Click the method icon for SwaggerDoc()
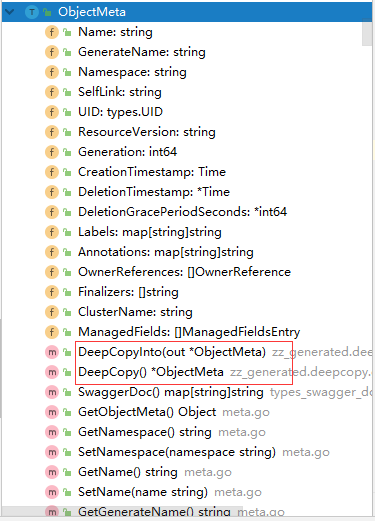Image resolution: width=375 pixels, height=521 pixels. click(x=52, y=392)
